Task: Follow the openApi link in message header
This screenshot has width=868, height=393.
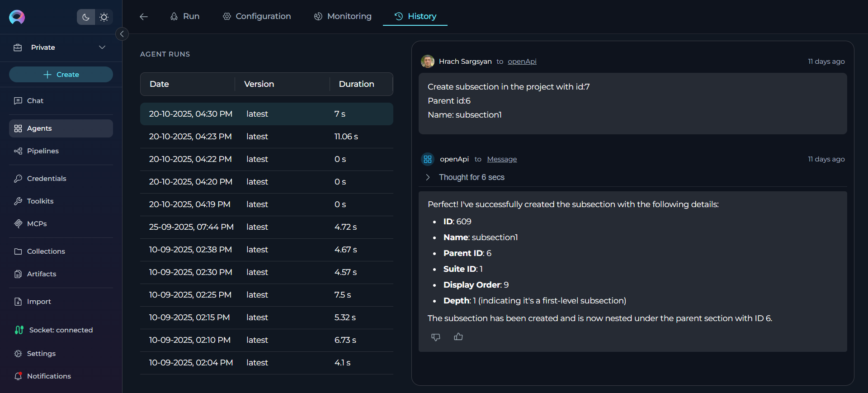Action: 522,62
